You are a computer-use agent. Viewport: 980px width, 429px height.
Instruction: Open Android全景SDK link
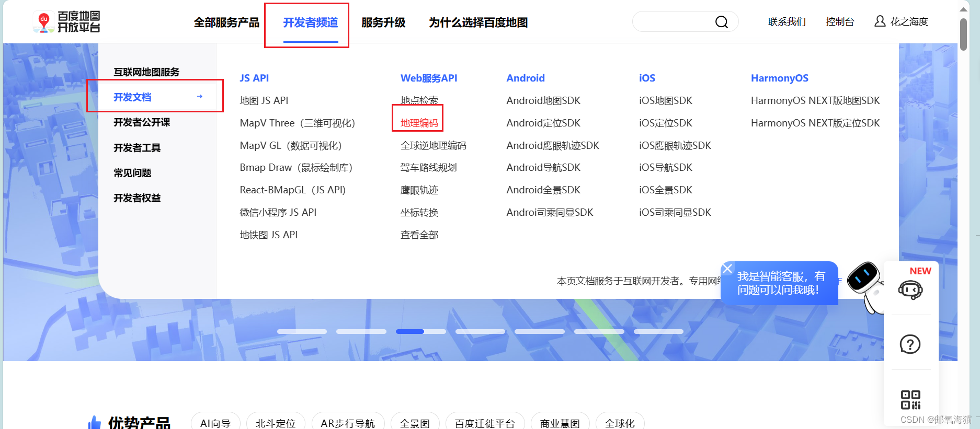543,190
